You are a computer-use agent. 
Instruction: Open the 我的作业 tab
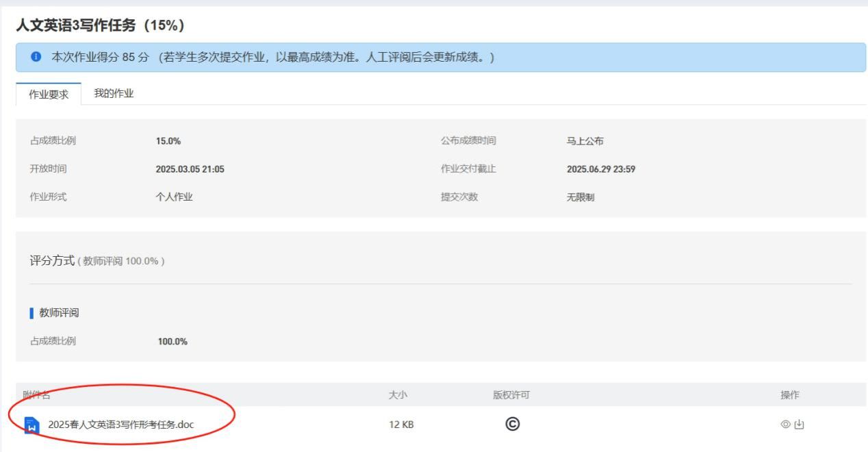(x=114, y=94)
